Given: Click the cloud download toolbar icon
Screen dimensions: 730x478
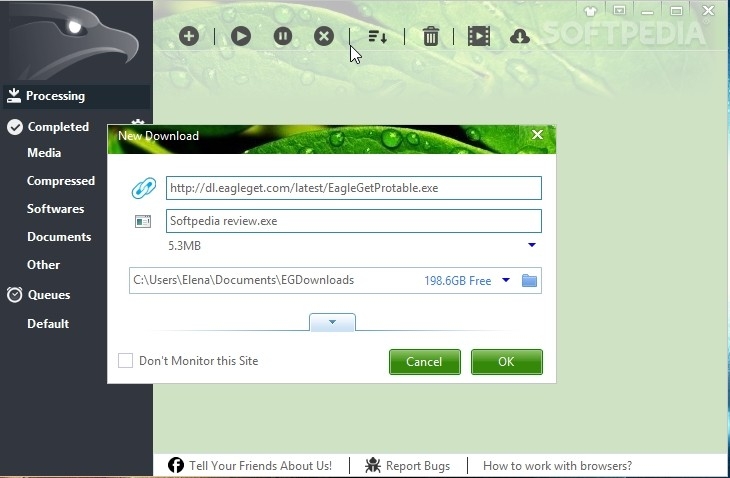Looking at the screenshot, I should point(520,37).
